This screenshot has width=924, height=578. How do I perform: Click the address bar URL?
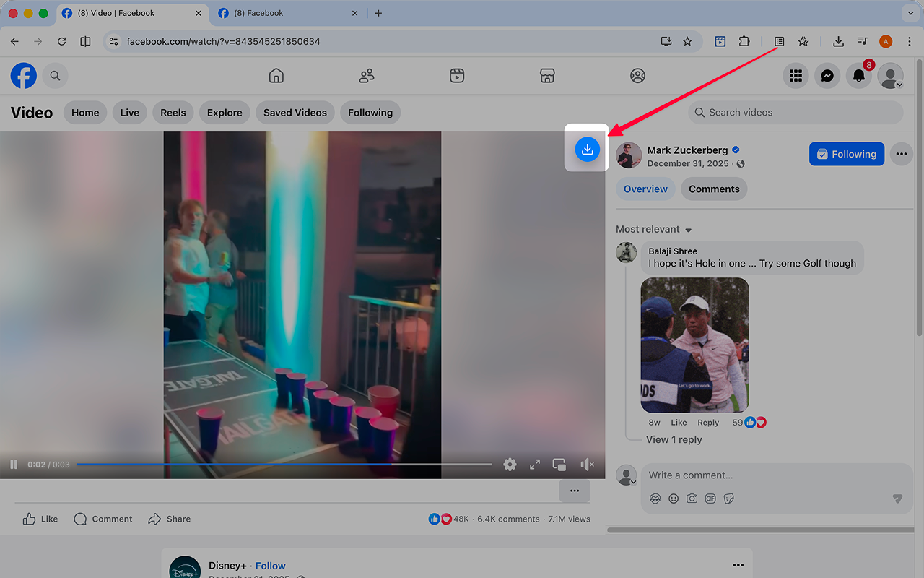[223, 42]
